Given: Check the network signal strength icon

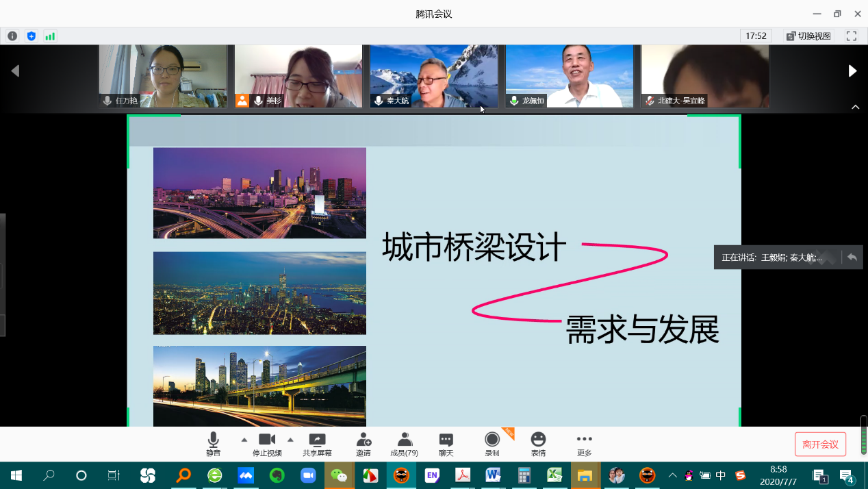Looking at the screenshot, I should tap(50, 36).
